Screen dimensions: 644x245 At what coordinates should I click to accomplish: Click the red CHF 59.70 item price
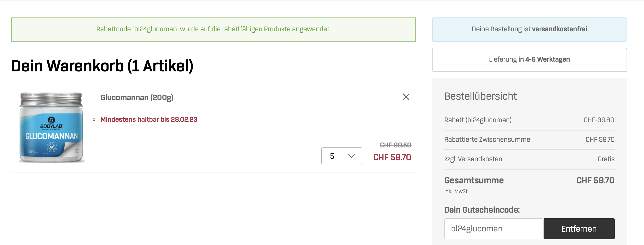[392, 157]
